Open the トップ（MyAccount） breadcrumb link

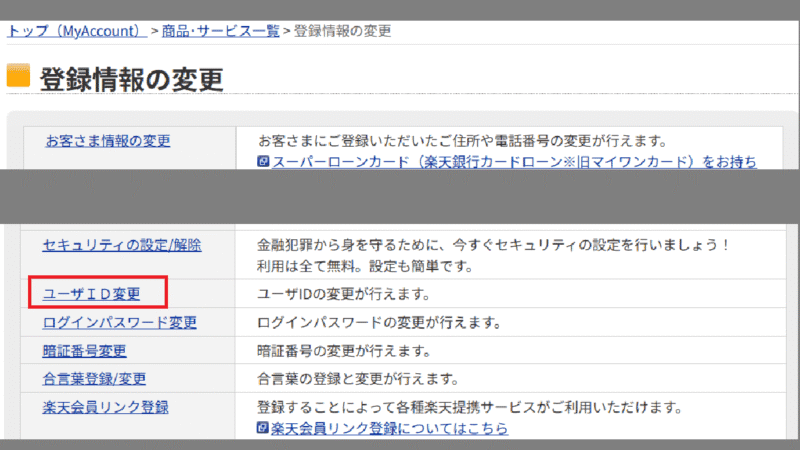point(77,31)
